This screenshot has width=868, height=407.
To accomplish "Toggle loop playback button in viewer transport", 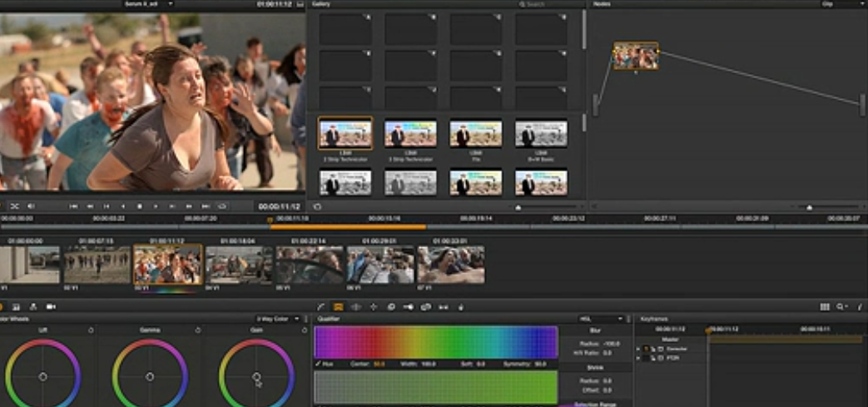I will click(222, 206).
